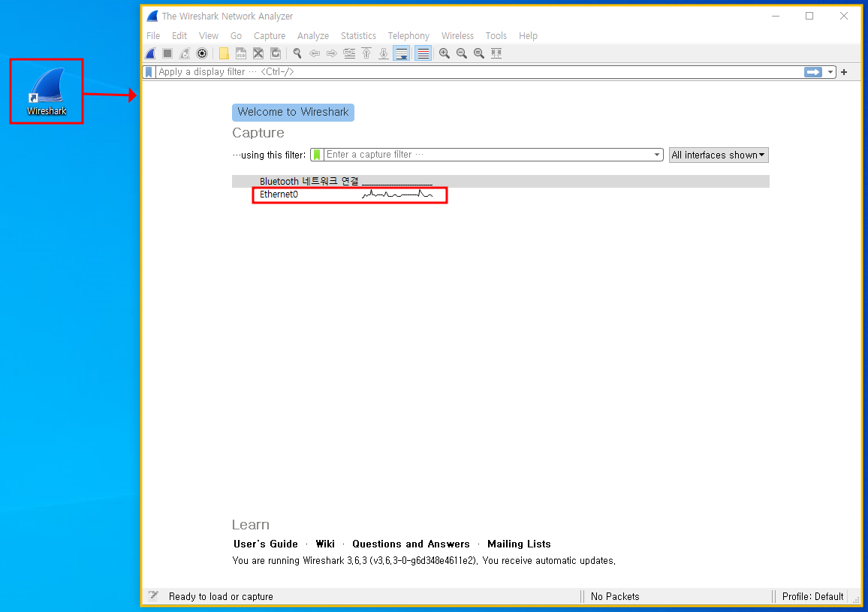The width and height of the screenshot is (868, 612).
Task: Open the All interfaces shown dropdown
Action: click(x=719, y=155)
